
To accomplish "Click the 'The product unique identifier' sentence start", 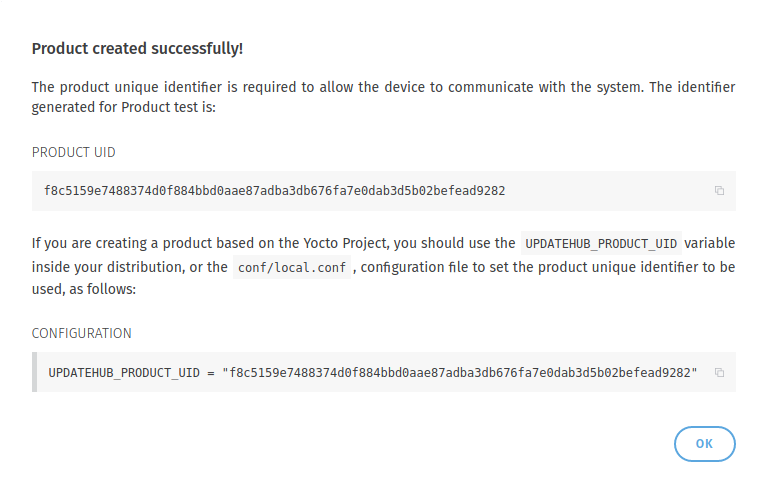I will (127, 87).
